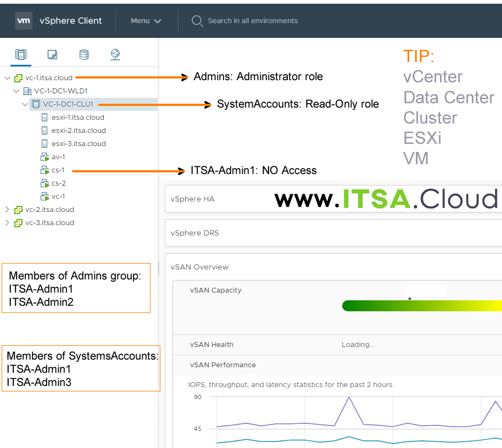Click the vSphere Client title
This screenshot has height=448, width=502.
70,21
